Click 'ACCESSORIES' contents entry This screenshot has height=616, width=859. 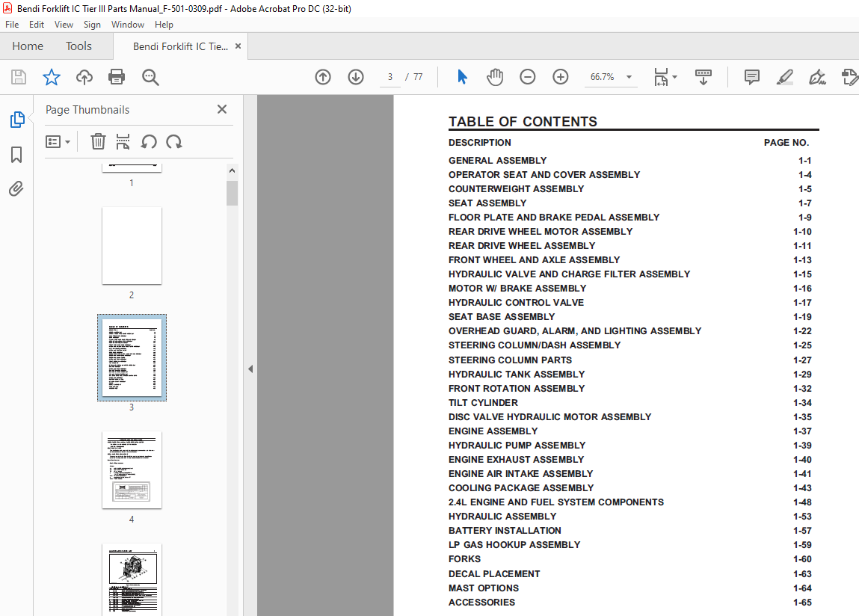click(481, 603)
